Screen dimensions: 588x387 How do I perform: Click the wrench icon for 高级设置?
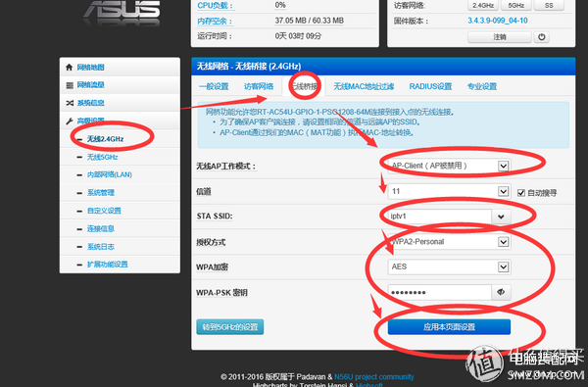click(70, 121)
